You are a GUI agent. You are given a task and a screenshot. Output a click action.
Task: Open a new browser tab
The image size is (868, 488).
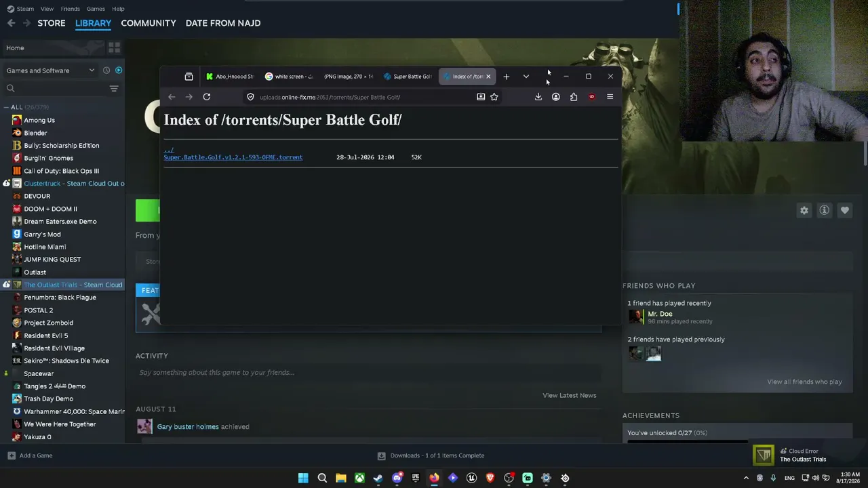click(506, 77)
